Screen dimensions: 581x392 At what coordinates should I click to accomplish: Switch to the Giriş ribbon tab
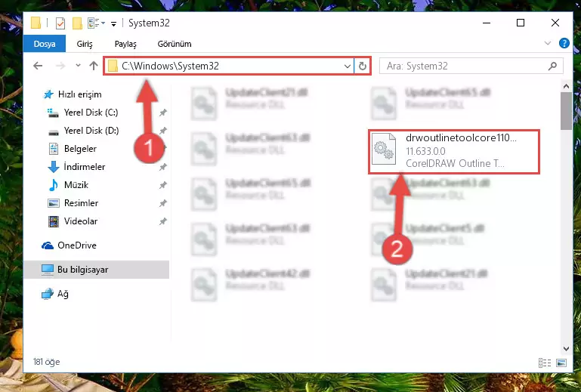85,44
